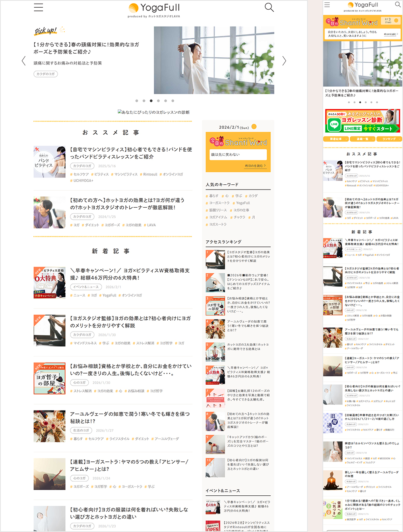Select the last carousel dot on desktop
The image size is (403, 532).
(x=173, y=101)
